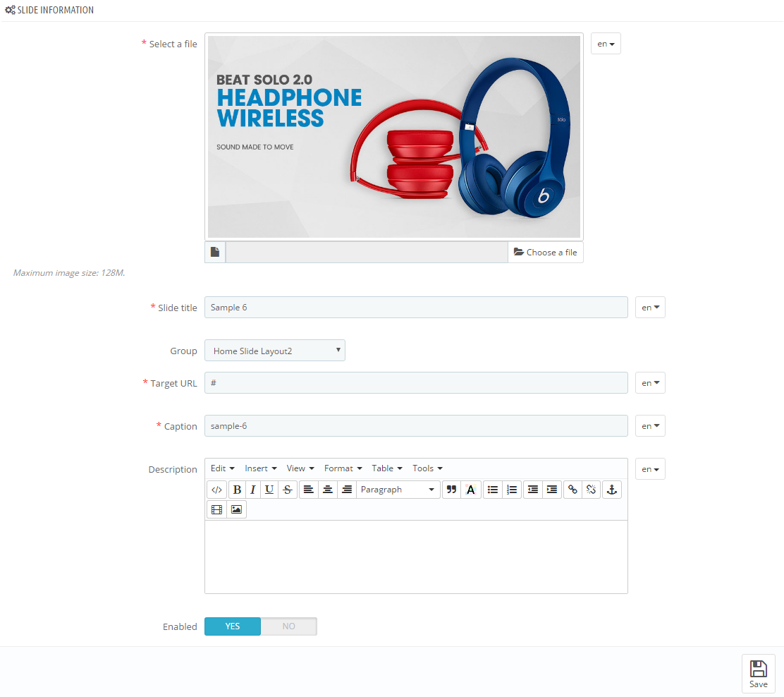Insert image using the picture icon
The image size is (784, 697).
[x=236, y=509]
